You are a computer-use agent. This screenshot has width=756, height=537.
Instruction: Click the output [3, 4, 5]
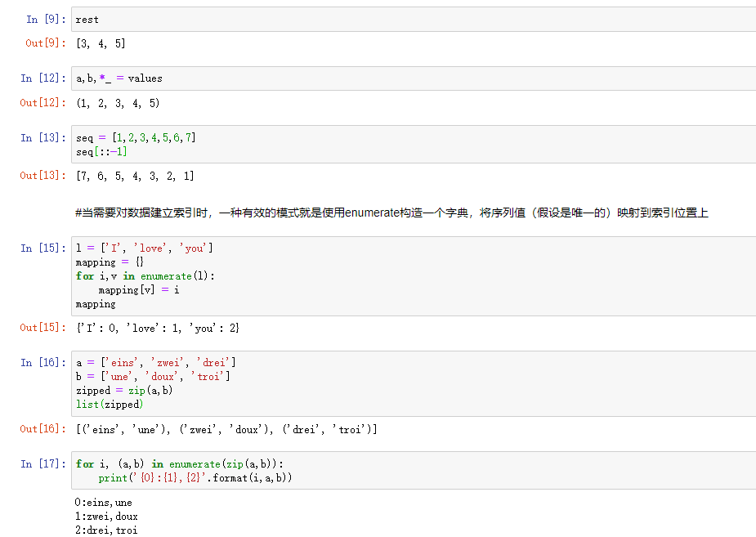coord(101,43)
